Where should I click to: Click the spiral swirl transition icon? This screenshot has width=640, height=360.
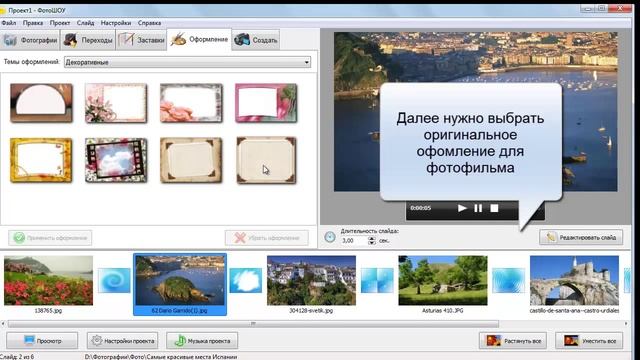(x=114, y=280)
